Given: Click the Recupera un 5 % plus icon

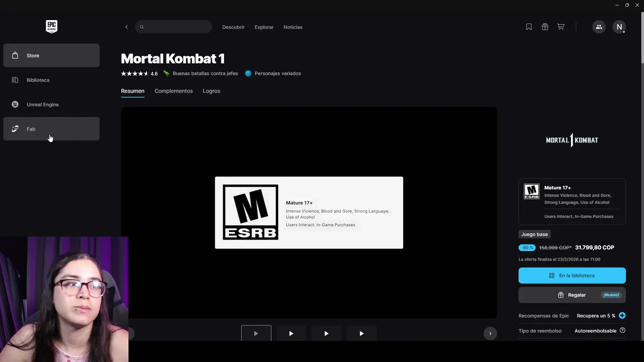Looking at the screenshot, I should point(622,316).
